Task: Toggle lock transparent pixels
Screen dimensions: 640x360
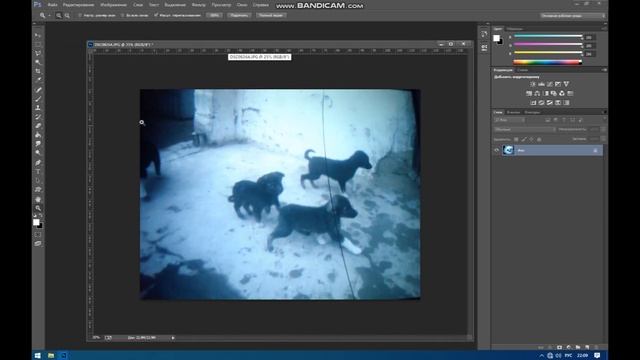Action: coord(516,140)
